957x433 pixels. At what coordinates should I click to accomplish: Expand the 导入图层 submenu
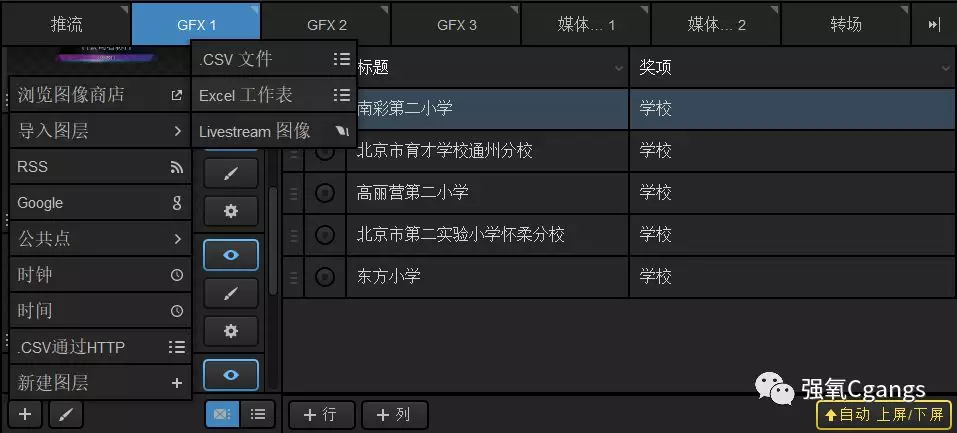pos(100,130)
